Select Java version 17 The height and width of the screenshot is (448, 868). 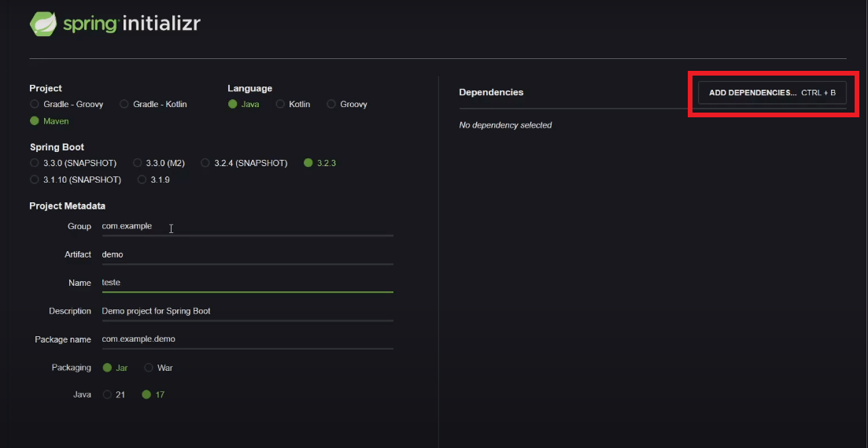(153, 394)
